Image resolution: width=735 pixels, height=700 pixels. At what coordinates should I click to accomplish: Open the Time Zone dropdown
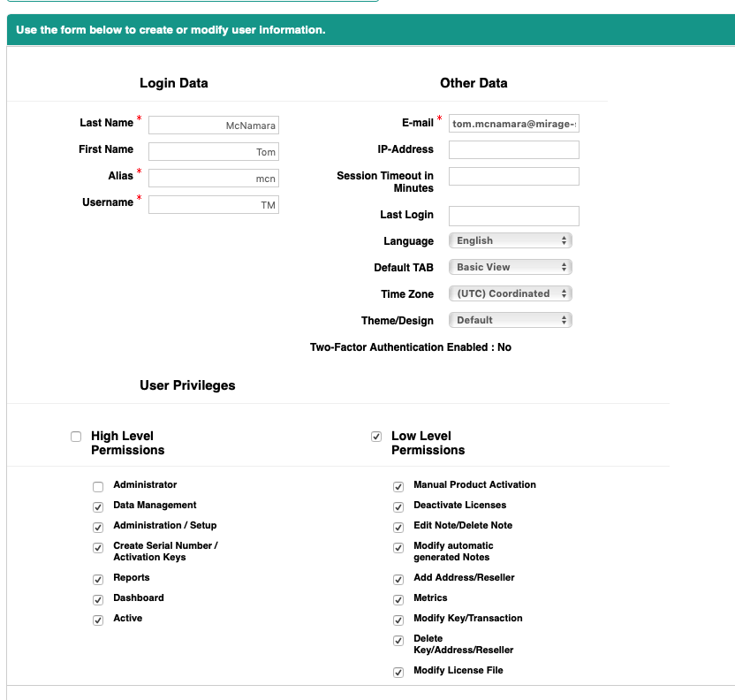(x=511, y=293)
